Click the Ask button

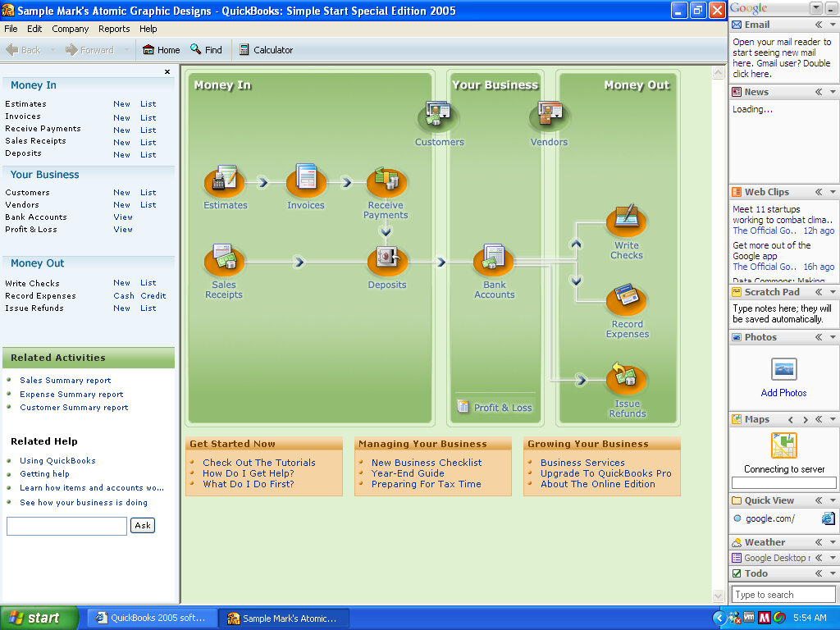143,526
